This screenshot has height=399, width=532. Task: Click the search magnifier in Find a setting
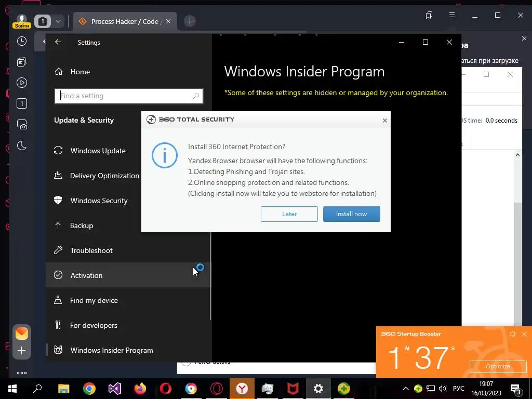196,96
